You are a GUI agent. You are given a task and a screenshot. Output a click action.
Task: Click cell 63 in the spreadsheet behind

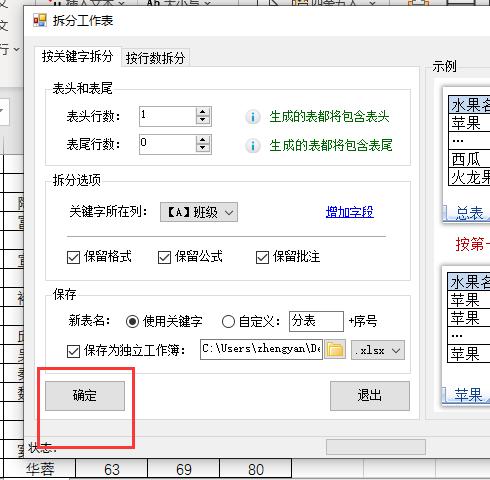point(112,469)
